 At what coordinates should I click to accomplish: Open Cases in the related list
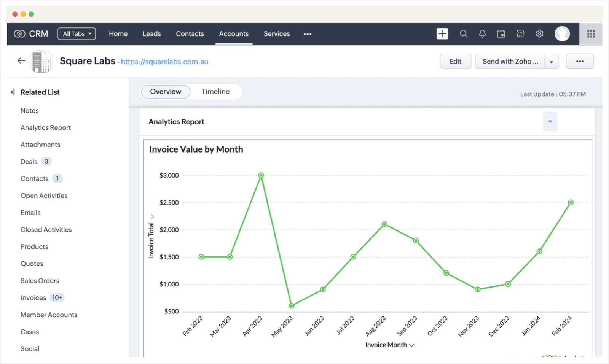pyautogui.click(x=30, y=332)
